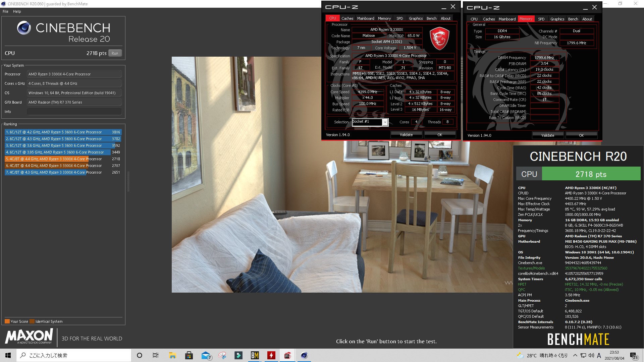The image size is (644, 362).
Task: Click the Maxon logo at bottom left
Action: click(x=29, y=336)
